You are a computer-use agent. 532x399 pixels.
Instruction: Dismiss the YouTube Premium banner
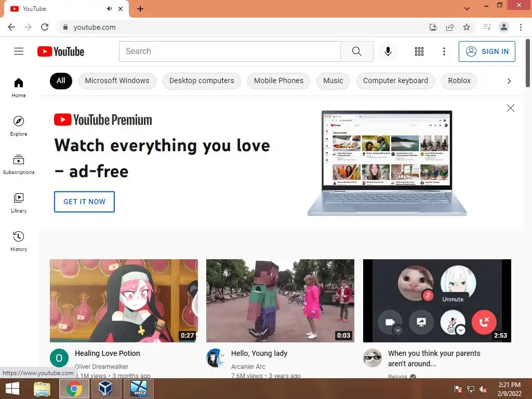(510, 108)
